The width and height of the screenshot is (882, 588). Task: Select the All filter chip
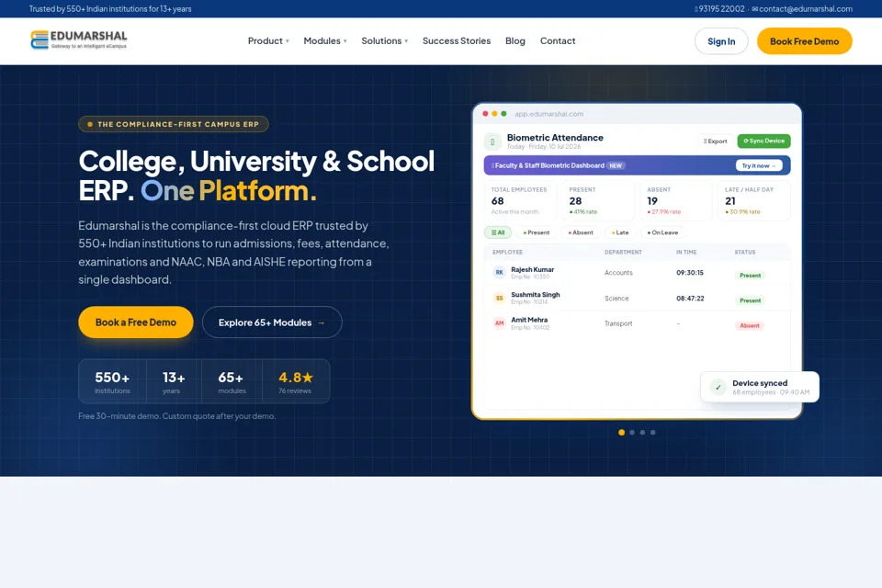pyautogui.click(x=498, y=232)
